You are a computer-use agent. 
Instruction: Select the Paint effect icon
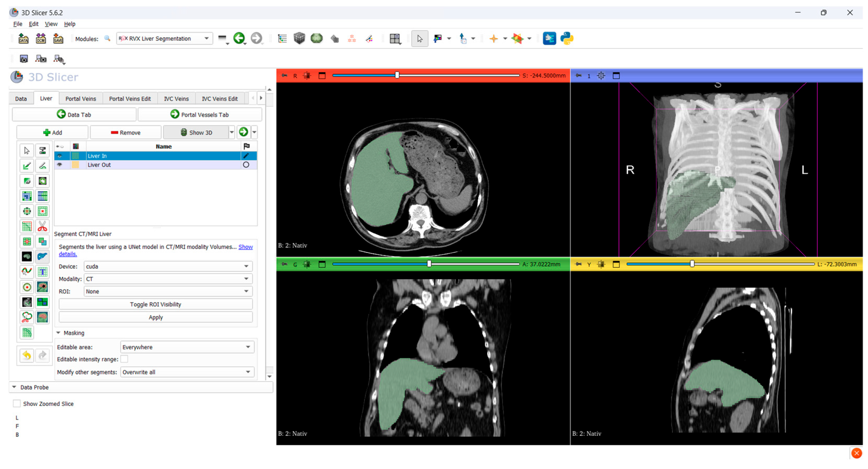pyautogui.click(x=27, y=166)
